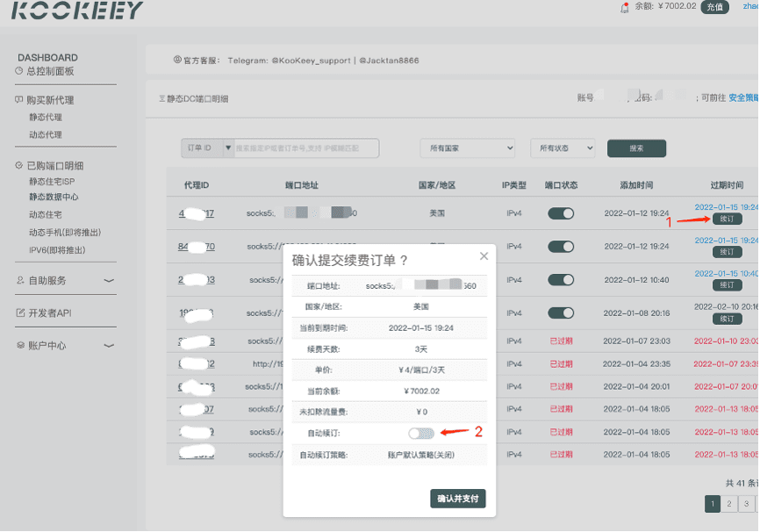Screen dimensions: 760x532
Task: Click the 过期时间 column header
Action: coord(727,185)
